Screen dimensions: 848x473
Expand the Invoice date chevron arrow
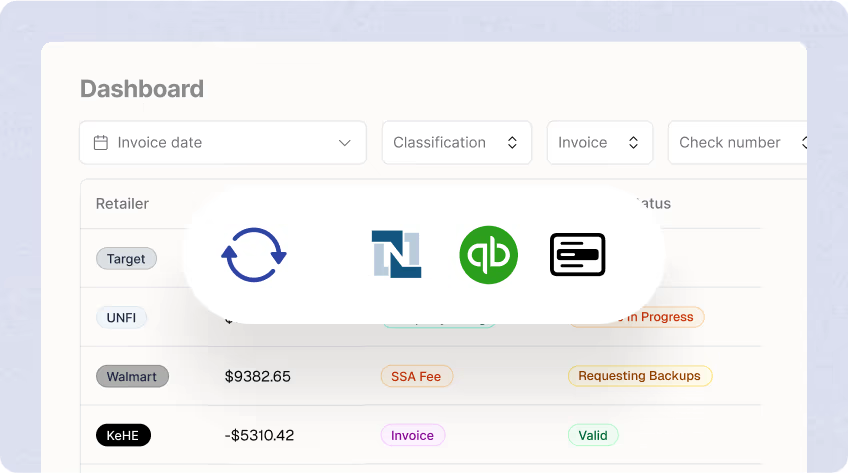tap(344, 143)
